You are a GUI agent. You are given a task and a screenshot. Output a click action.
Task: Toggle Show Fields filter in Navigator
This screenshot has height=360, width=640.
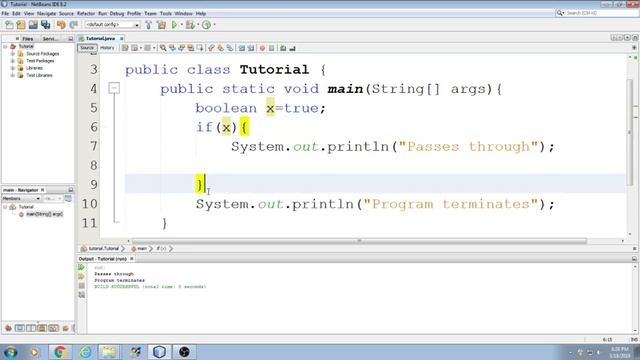[19, 328]
